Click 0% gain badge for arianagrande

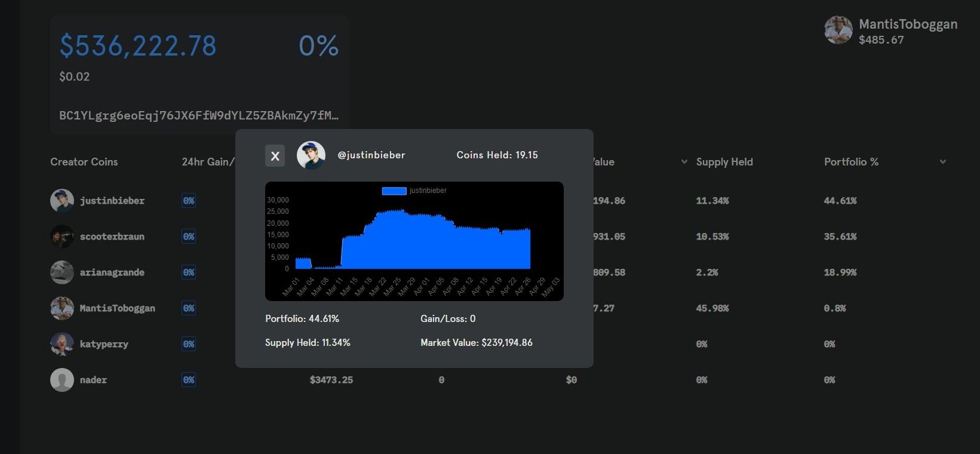(x=189, y=272)
